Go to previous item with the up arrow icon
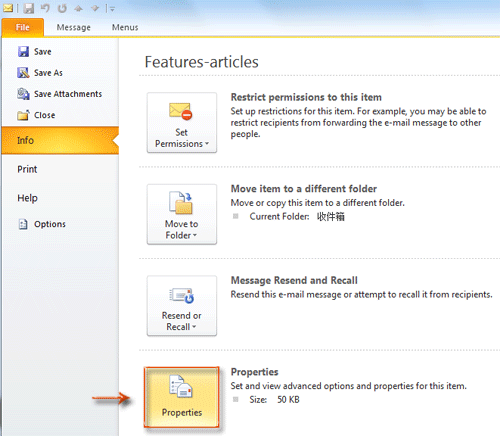This screenshot has width=500, height=436. click(79, 8)
